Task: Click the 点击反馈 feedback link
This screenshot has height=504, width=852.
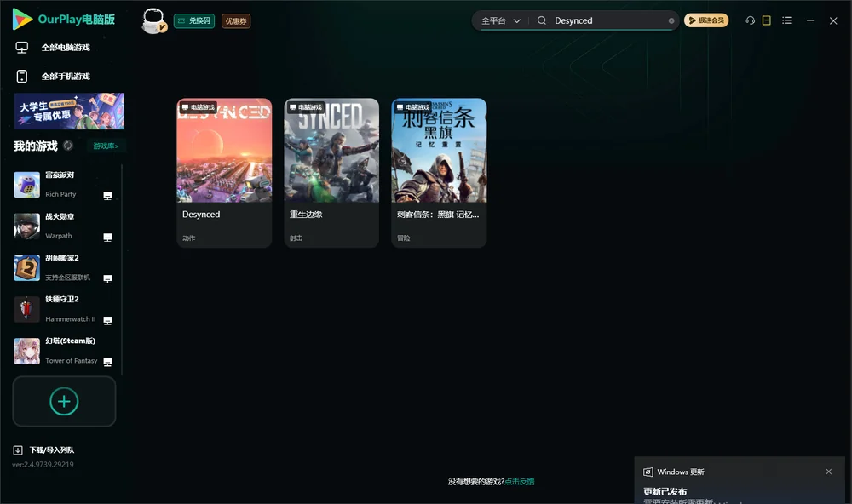Action: coord(520,482)
